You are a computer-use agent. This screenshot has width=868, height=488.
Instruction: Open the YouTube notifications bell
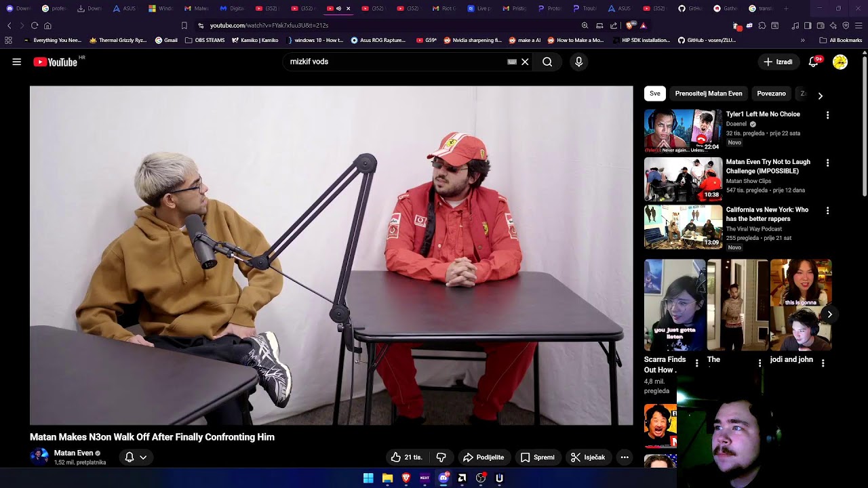coord(814,62)
